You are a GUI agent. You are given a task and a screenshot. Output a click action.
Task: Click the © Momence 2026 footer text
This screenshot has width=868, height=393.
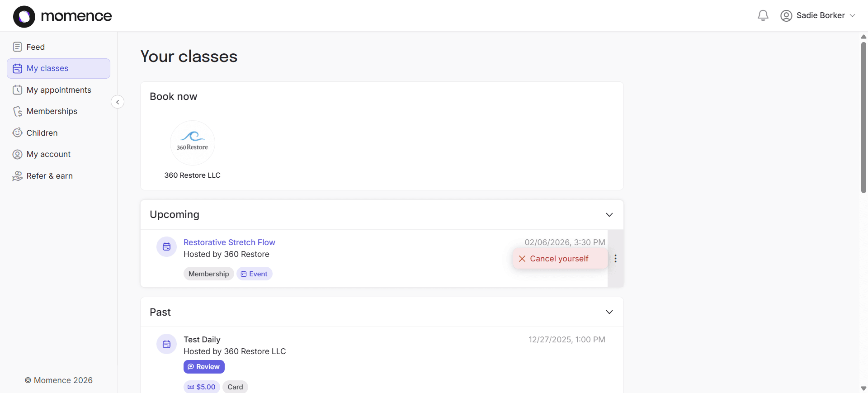(59, 380)
